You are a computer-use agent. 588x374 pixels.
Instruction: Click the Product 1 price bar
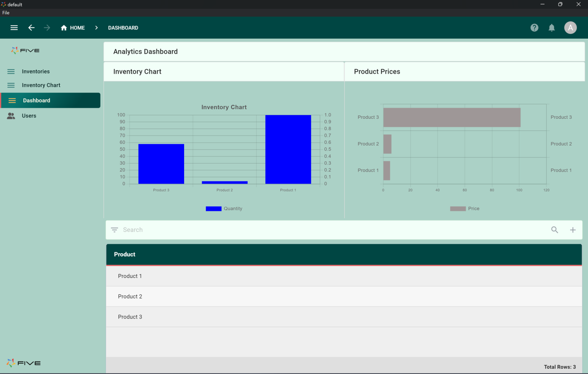point(387,171)
